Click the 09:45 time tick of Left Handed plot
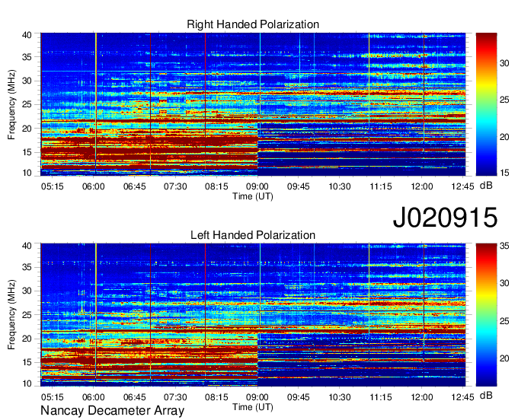 click(299, 397)
